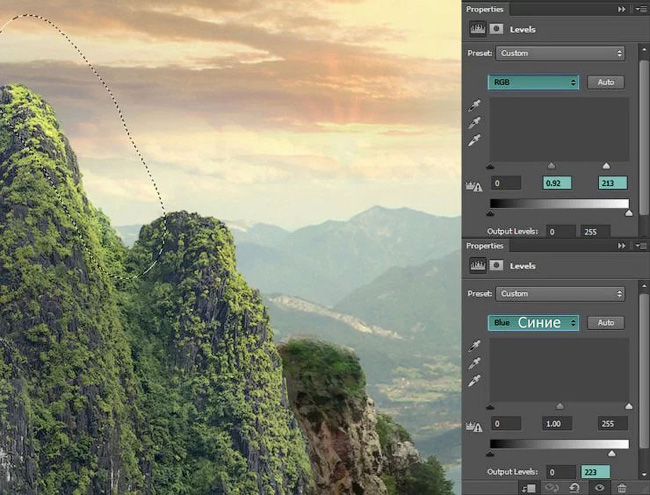Image resolution: width=650 pixels, height=495 pixels.
Task: Click the midtone input slider under the RGB histogram
Action: [551, 166]
